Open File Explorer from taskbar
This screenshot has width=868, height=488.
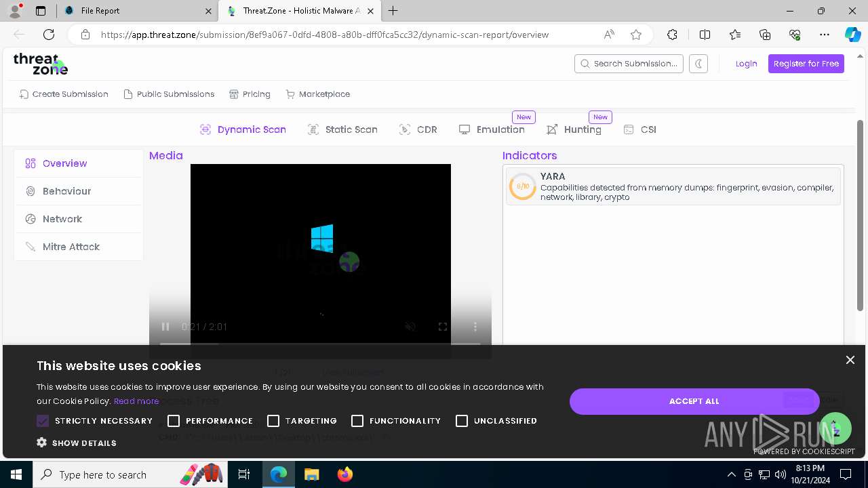pos(312,474)
